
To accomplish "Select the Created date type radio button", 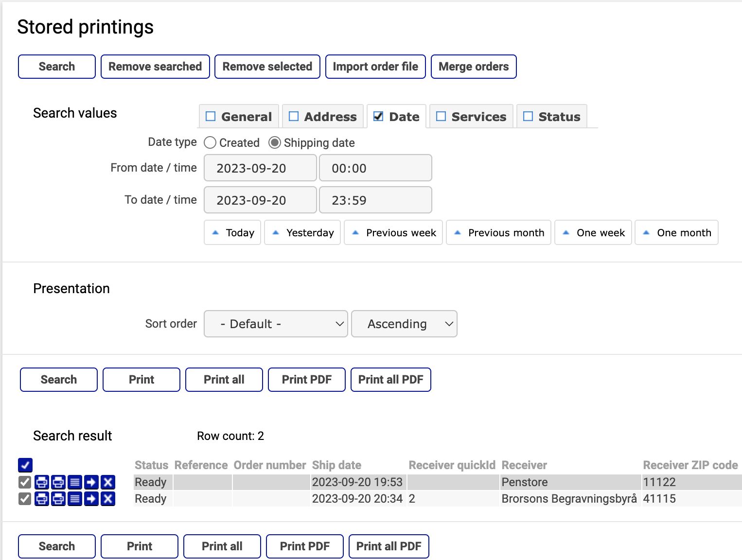I will click(x=210, y=142).
